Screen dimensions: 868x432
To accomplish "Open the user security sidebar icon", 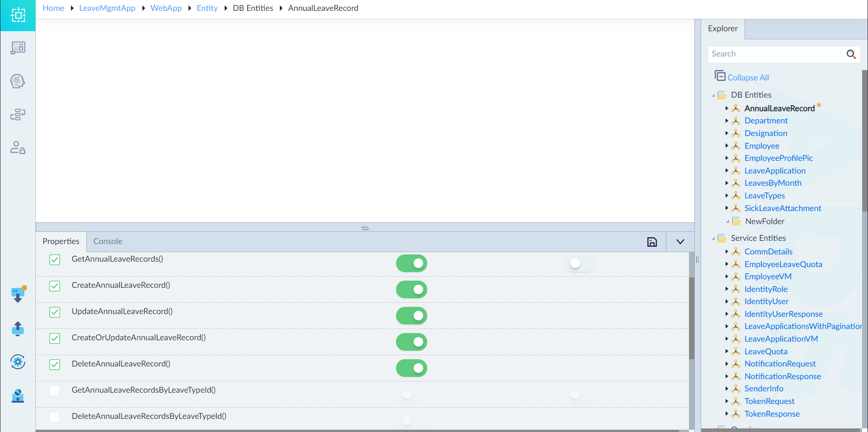I will click(x=18, y=148).
